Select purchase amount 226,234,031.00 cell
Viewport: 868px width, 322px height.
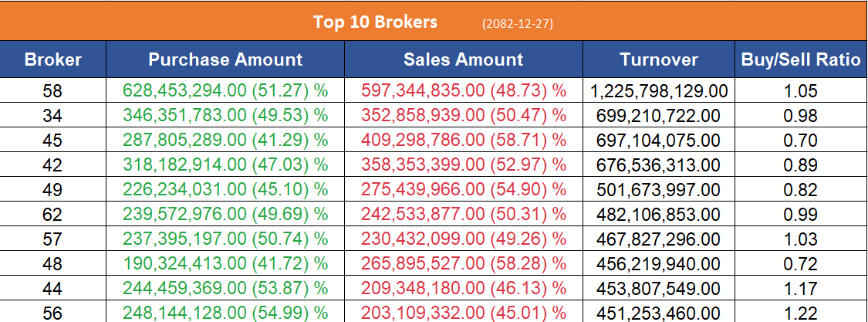point(225,190)
